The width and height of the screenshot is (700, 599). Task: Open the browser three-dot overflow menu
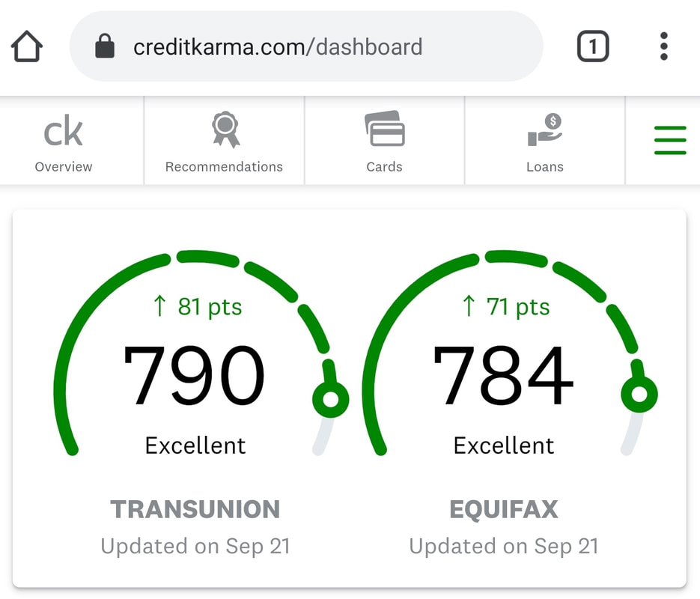(664, 46)
